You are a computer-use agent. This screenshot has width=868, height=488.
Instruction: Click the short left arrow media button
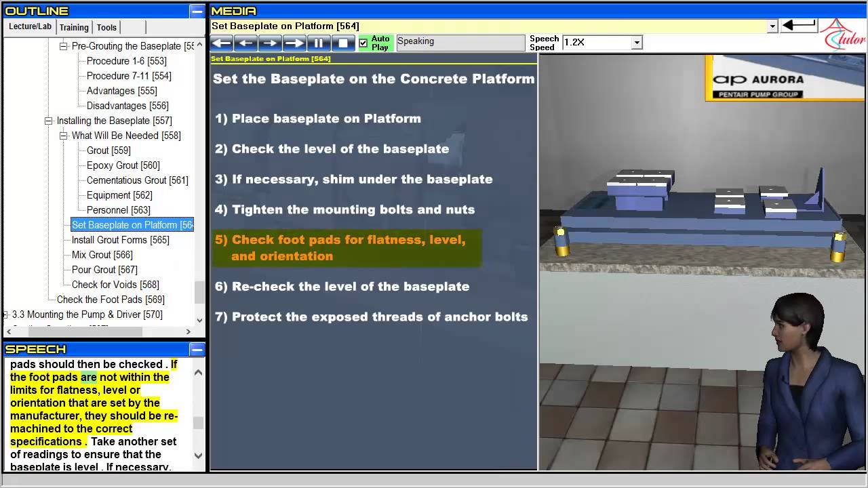[246, 43]
